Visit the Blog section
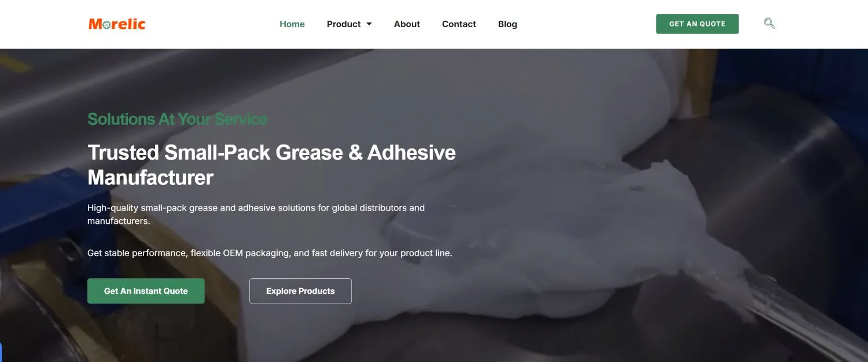 click(507, 24)
